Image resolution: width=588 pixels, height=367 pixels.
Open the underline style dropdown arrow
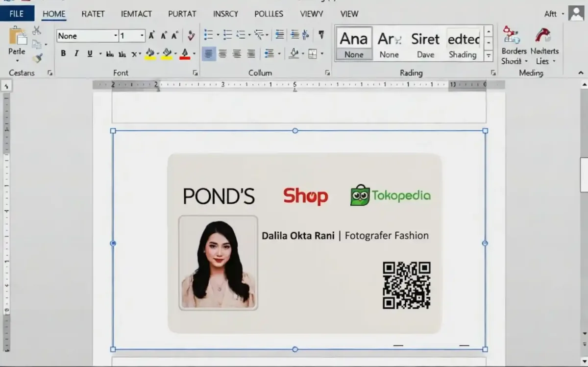click(100, 54)
